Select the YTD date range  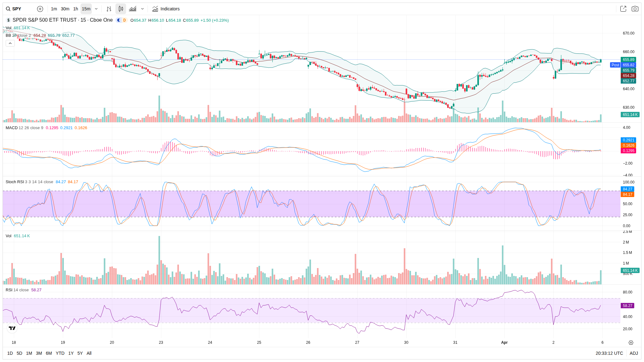[60, 353]
